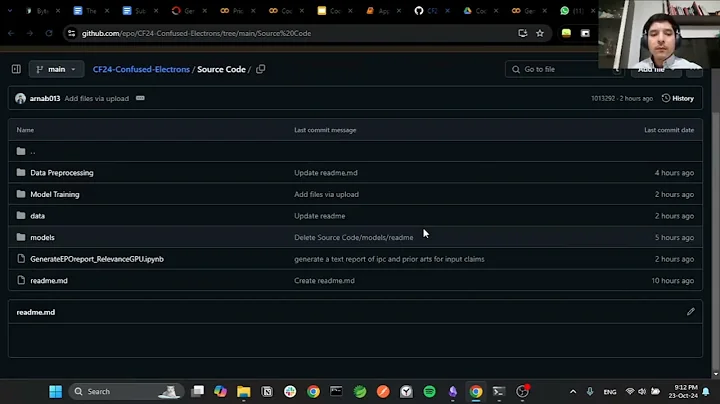Click the arnab013 avatar image
The height and width of the screenshot is (404, 720).
pos(20,98)
